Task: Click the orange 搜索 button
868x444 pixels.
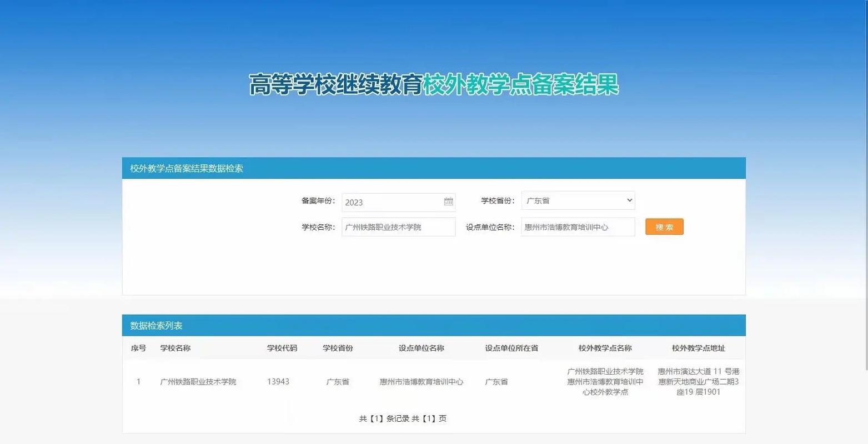Action: (x=664, y=227)
